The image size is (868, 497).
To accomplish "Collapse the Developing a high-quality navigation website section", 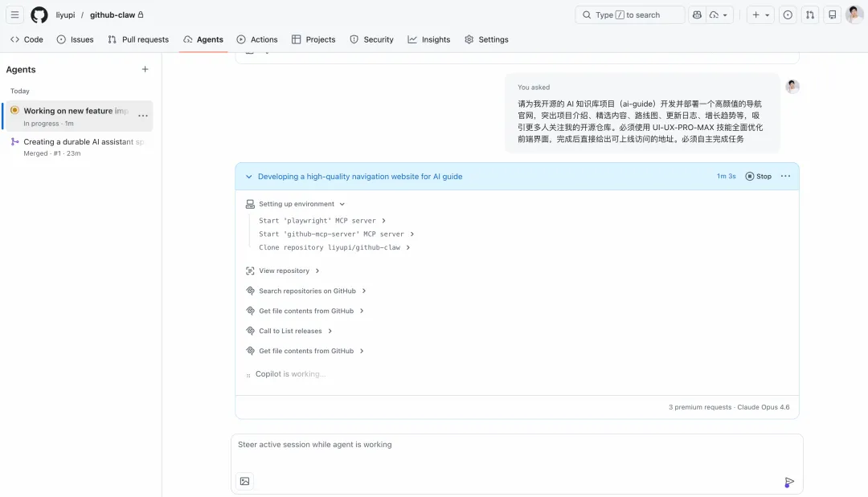I will [248, 177].
